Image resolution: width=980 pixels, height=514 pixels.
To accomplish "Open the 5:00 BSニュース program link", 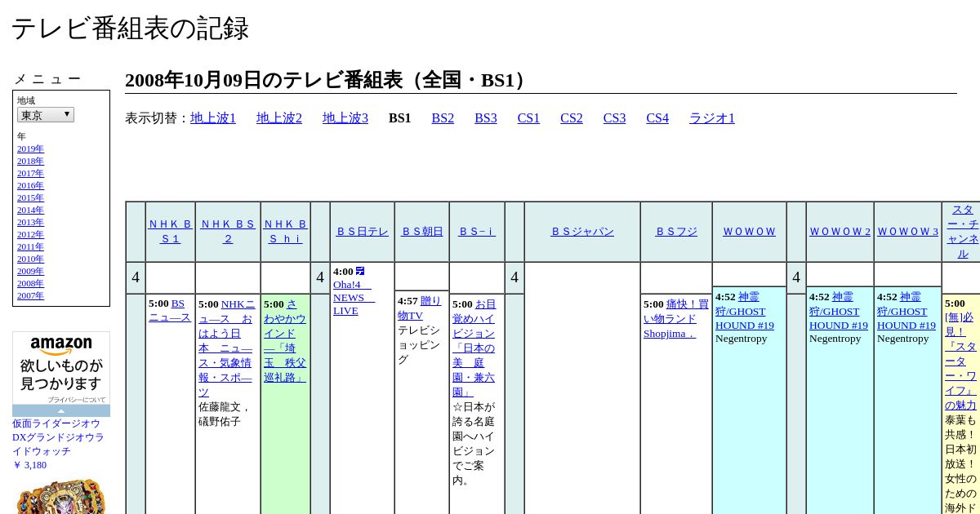I will point(170,311).
